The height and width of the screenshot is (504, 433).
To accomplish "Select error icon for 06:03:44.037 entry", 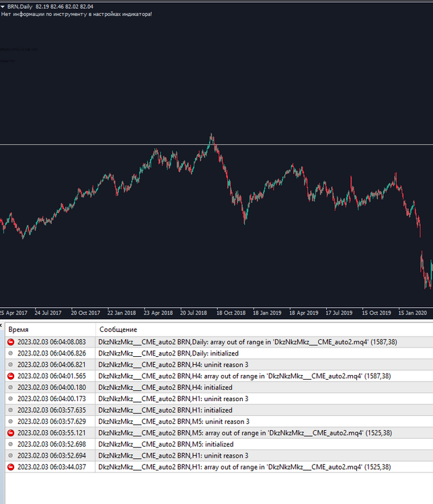I will [11, 467].
